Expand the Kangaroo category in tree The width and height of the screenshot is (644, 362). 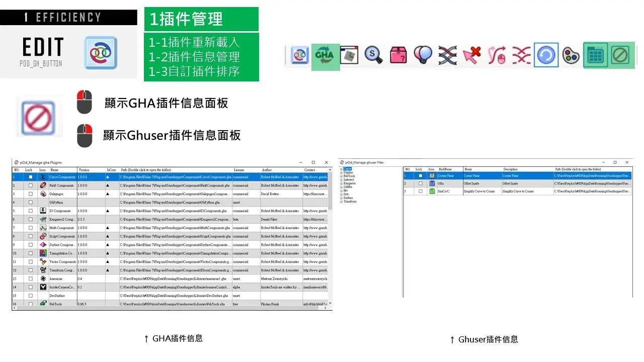pos(341,184)
